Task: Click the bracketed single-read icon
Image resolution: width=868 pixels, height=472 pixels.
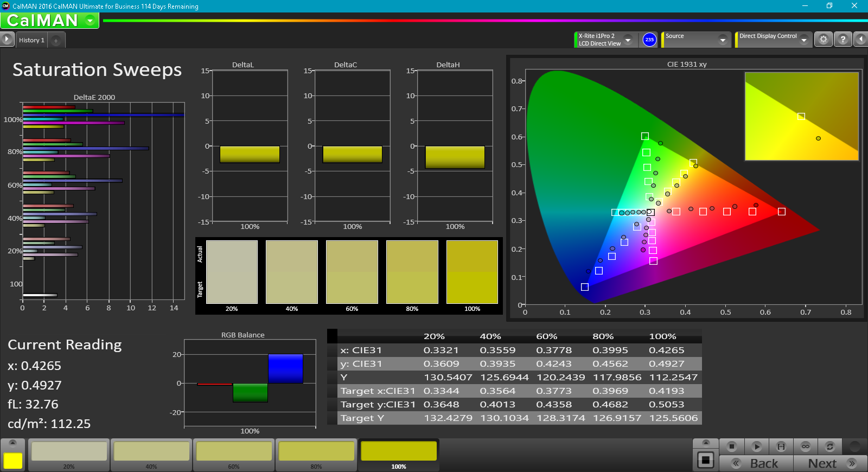Action: tap(781, 447)
